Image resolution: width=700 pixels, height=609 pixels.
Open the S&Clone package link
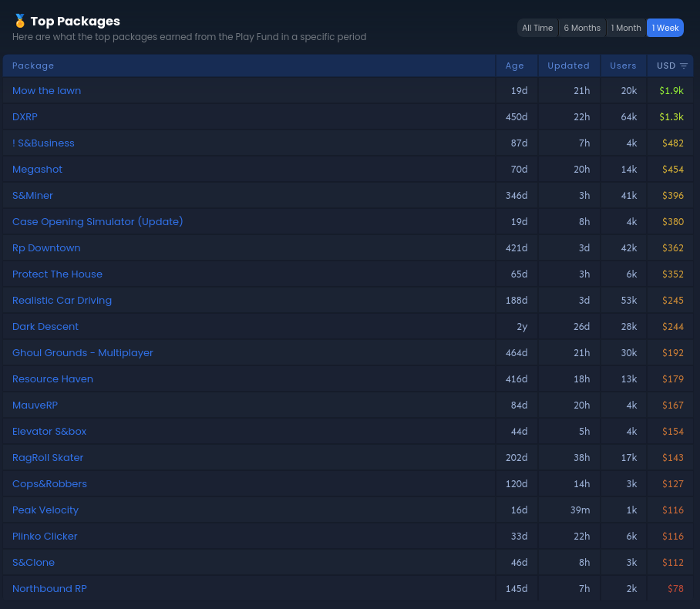pyautogui.click(x=33, y=563)
